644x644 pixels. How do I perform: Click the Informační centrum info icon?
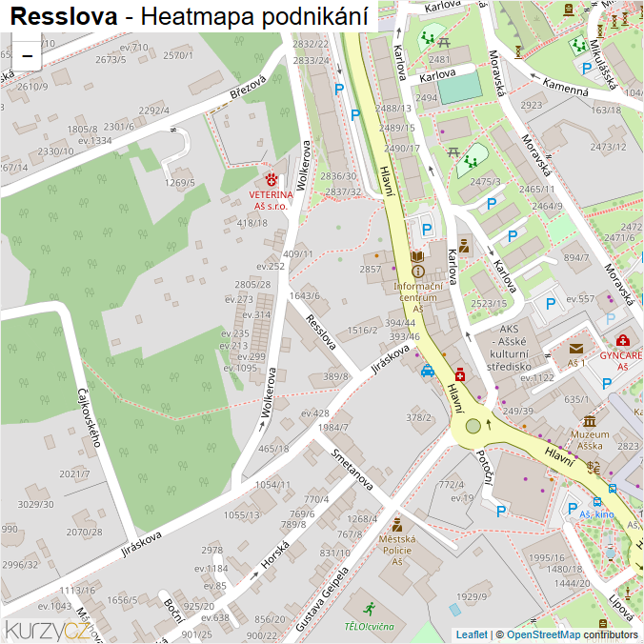417,272
